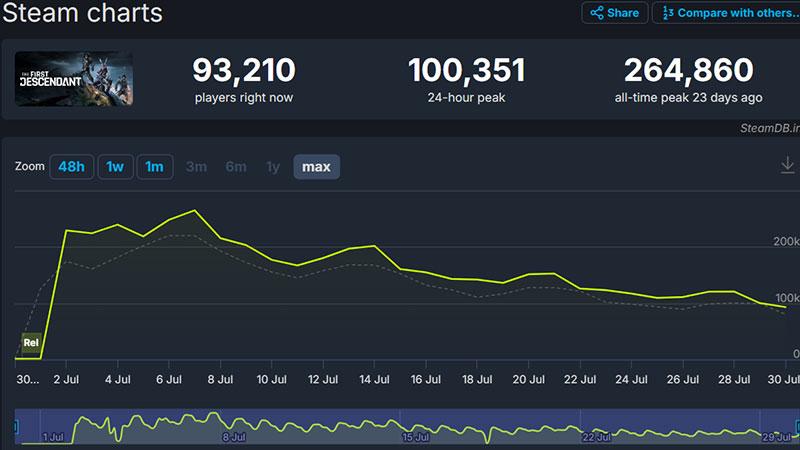
Task: Click the 93,210 players right now figure
Action: (244, 70)
